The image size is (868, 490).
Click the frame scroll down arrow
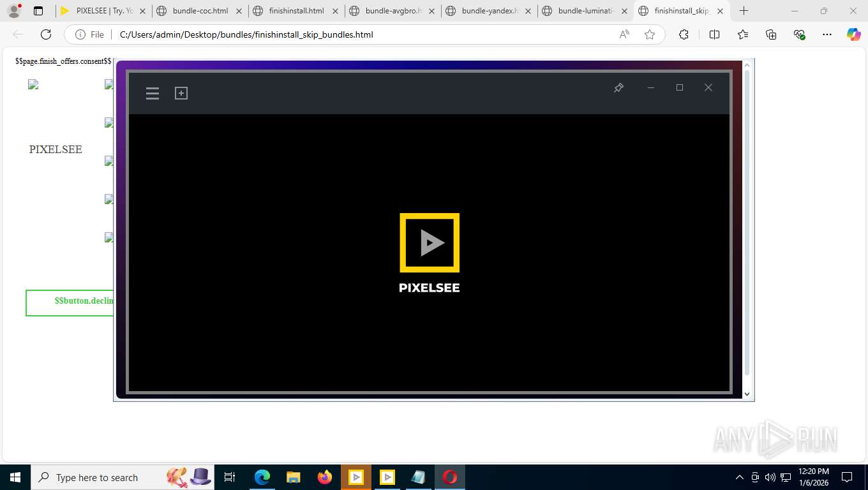point(748,394)
